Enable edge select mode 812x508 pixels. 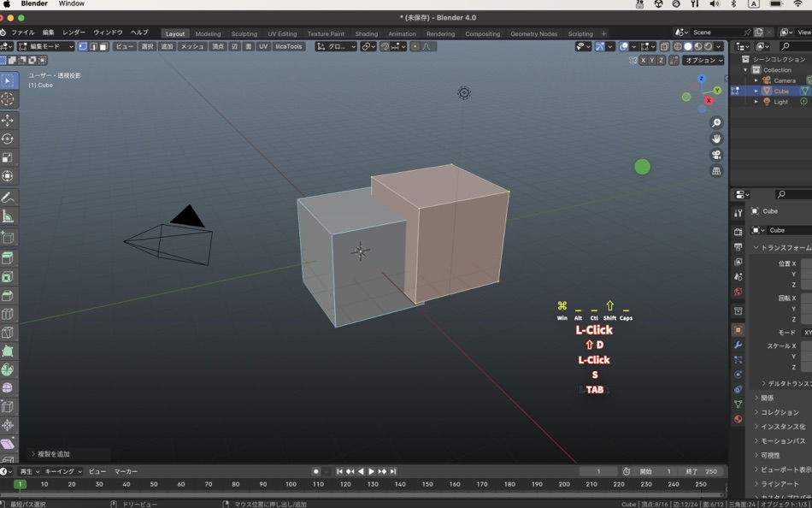(93, 47)
